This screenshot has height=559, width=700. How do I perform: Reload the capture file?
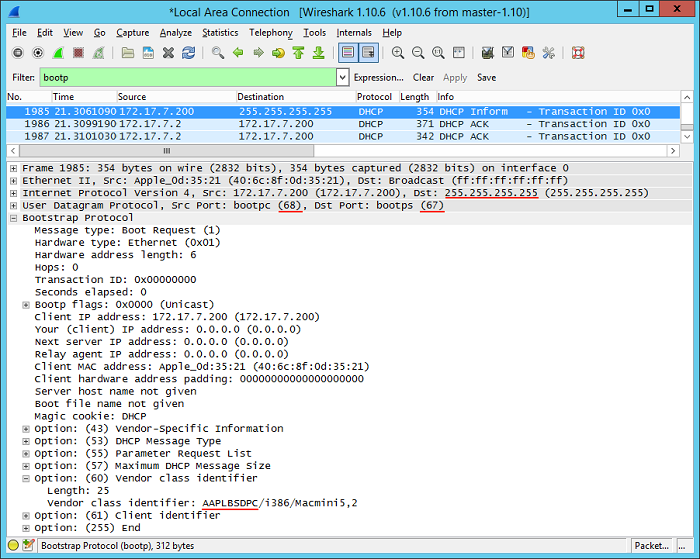[x=188, y=53]
